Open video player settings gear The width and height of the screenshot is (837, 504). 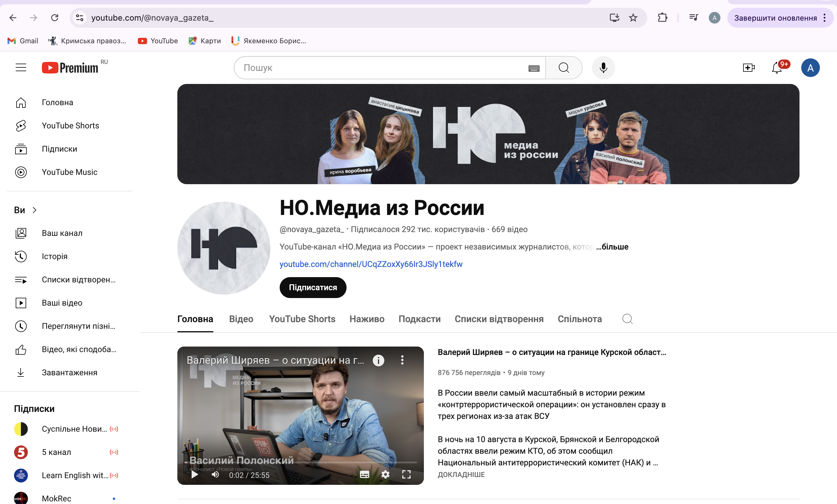[385, 474]
